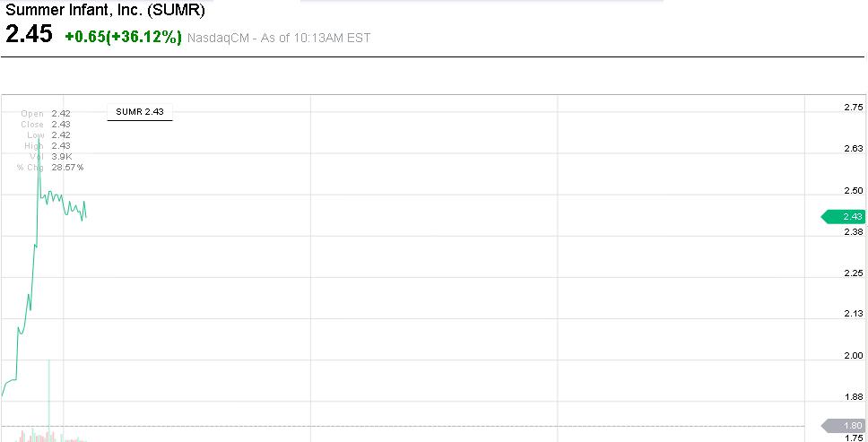Click the green +0.65(+36.12%) change value
The width and height of the screenshot is (868, 442).
(x=124, y=37)
